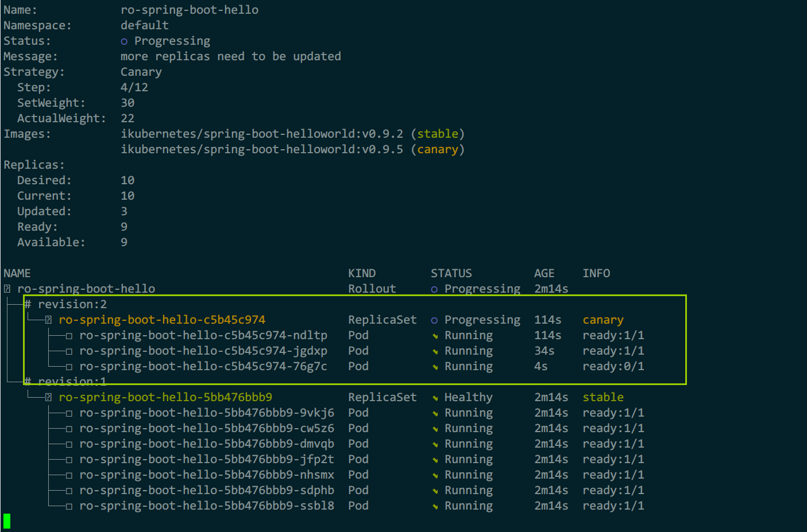Screen dimensions: 807x532
Task: Select pod name ro-spring-boot-hello-5bb476bbb9-jfp2t
Action: coord(207,459)
